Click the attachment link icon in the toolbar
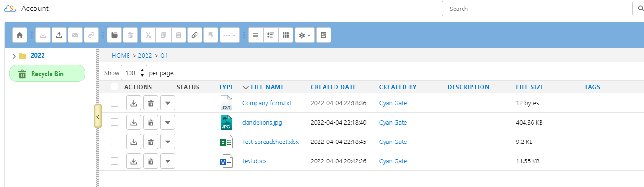The width and height of the screenshot is (644, 187). point(194,35)
